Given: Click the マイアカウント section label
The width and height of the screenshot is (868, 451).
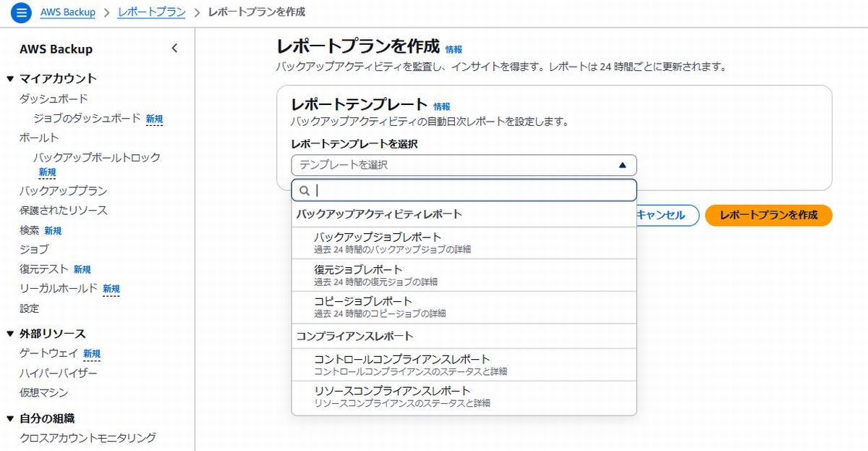Looking at the screenshot, I should tap(58, 79).
